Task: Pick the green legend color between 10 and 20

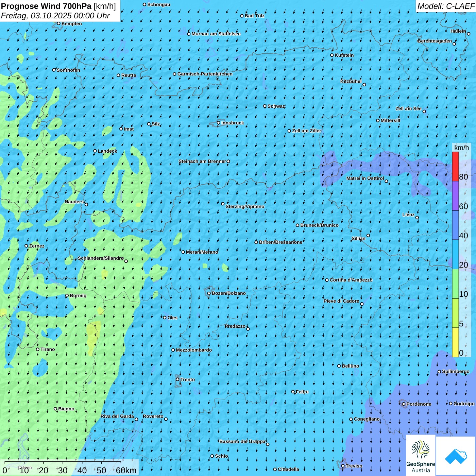Action: point(455,284)
